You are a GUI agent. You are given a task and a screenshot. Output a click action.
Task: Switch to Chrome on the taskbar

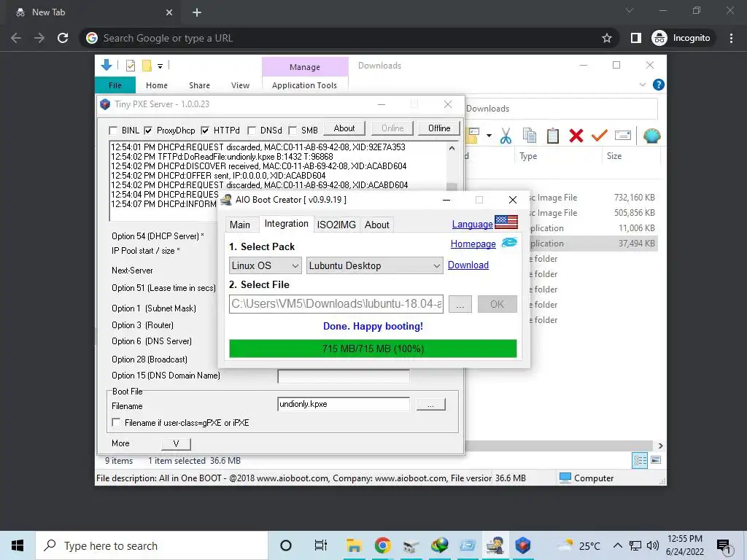click(382, 545)
